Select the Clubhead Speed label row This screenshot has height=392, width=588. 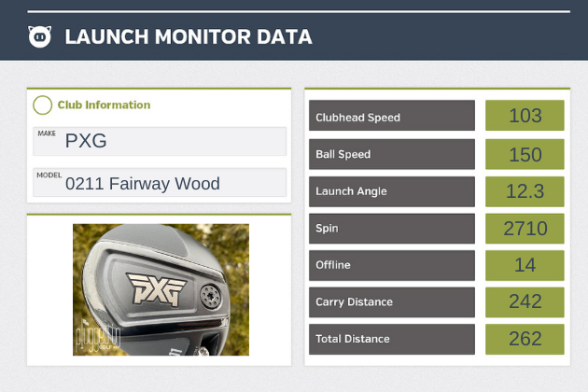392,118
